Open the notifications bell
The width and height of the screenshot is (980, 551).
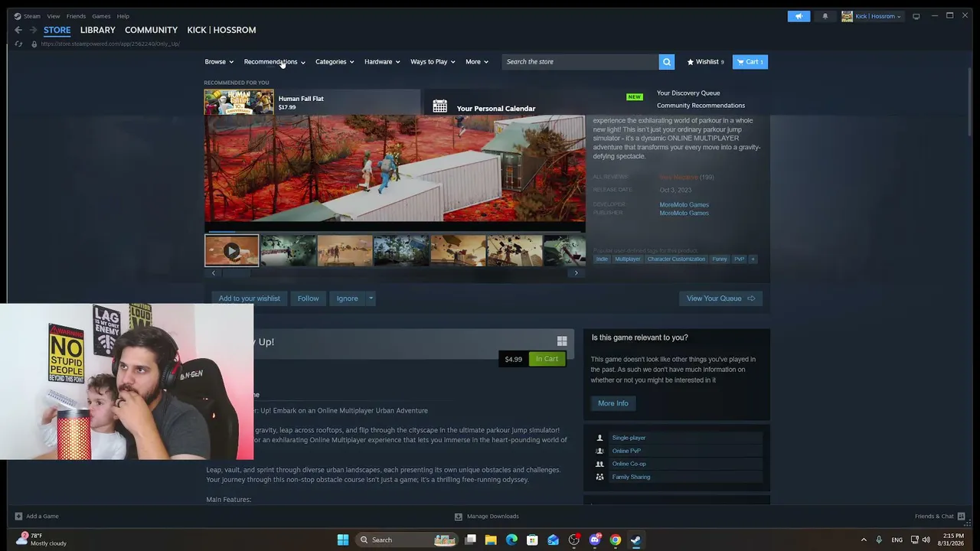pyautogui.click(x=825, y=16)
